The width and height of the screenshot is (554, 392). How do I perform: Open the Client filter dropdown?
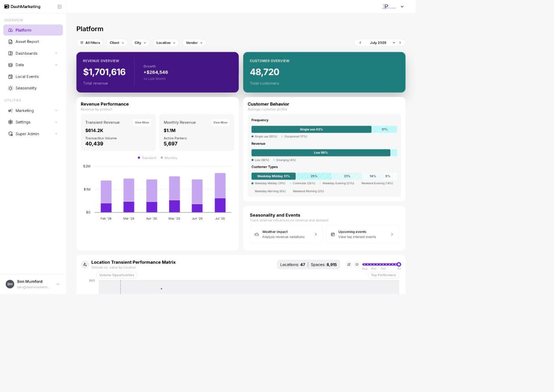coord(117,42)
